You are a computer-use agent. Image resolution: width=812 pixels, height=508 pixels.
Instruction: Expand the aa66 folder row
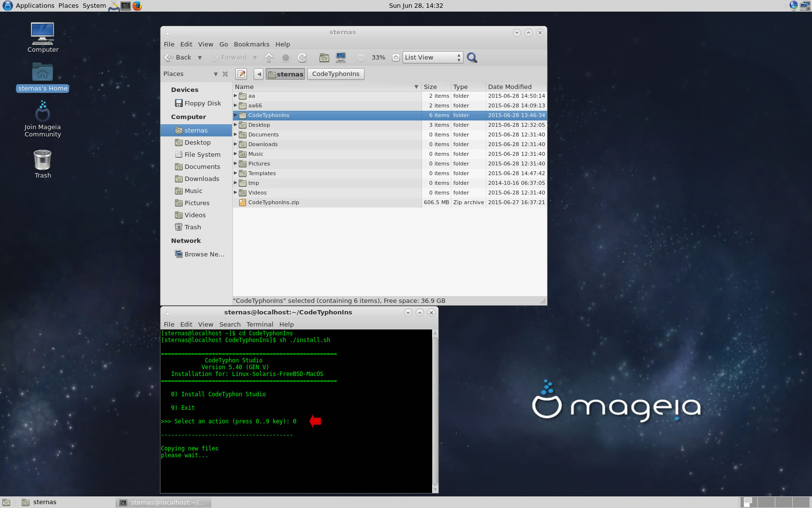(235, 105)
